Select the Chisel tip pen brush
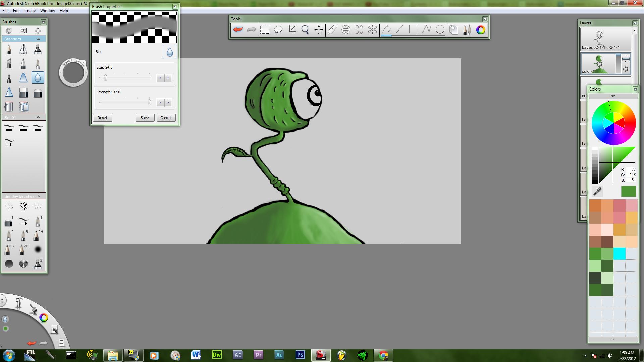Screen dimensions: 644x362 (9, 63)
